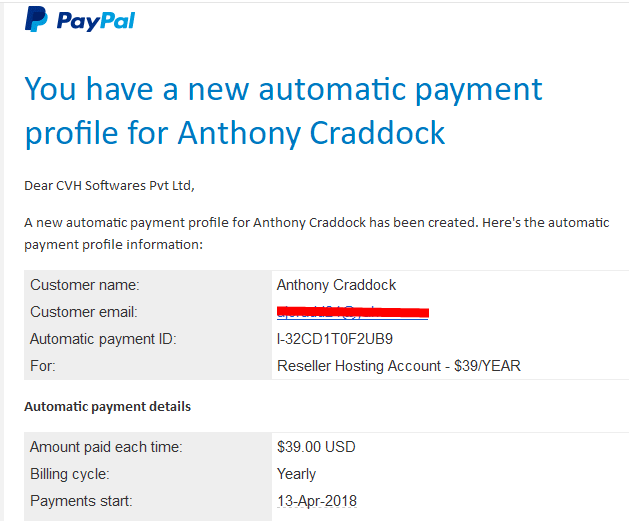Click the Reseller Hosting Account description
The width and height of the screenshot is (629, 521).
pyautogui.click(x=399, y=366)
